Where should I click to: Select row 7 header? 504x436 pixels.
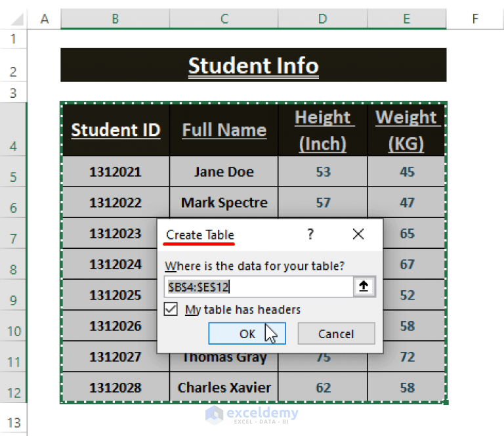point(13,234)
